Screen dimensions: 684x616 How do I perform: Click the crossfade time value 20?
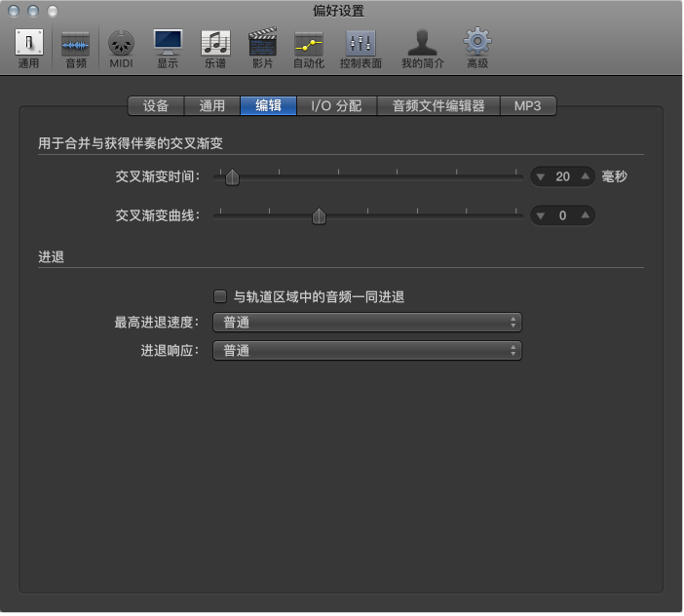click(x=563, y=176)
